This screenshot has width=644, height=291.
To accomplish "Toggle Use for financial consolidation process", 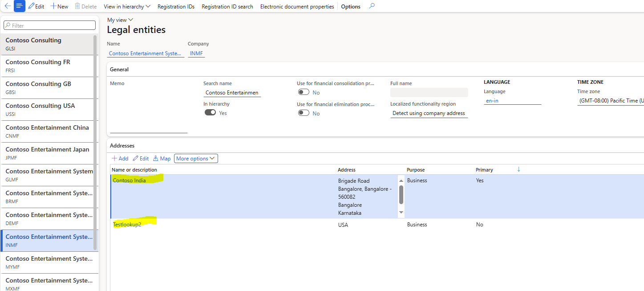I will tap(304, 92).
